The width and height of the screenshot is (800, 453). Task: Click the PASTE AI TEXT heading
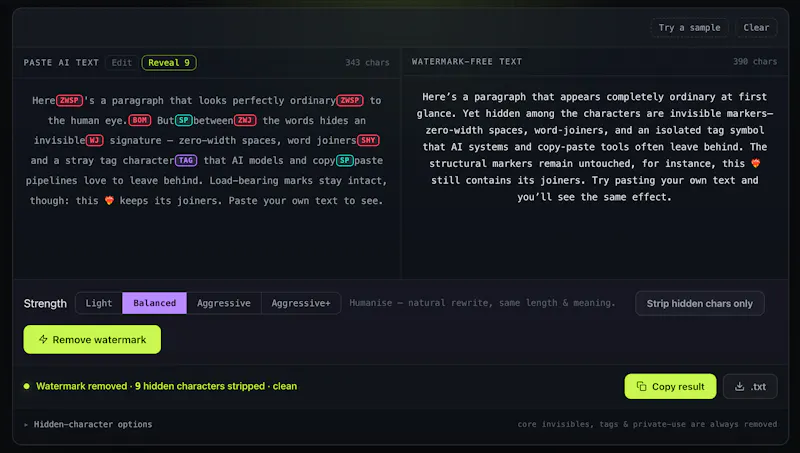click(61, 63)
